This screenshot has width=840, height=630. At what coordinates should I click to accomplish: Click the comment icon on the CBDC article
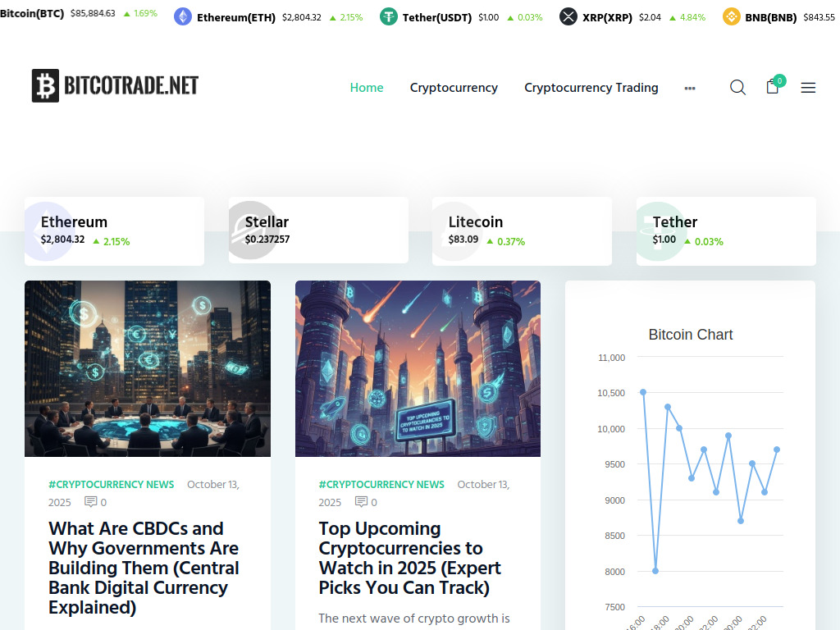[91, 502]
